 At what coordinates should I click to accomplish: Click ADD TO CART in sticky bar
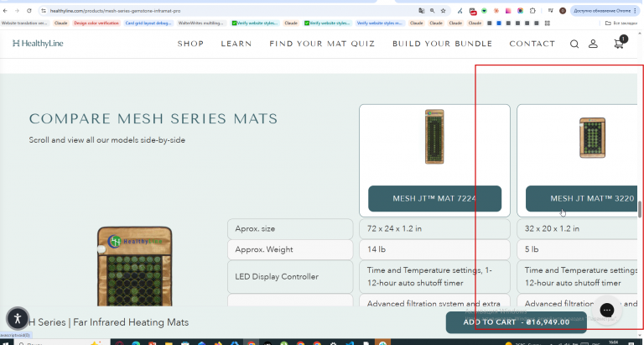click(x=517, y=322)
